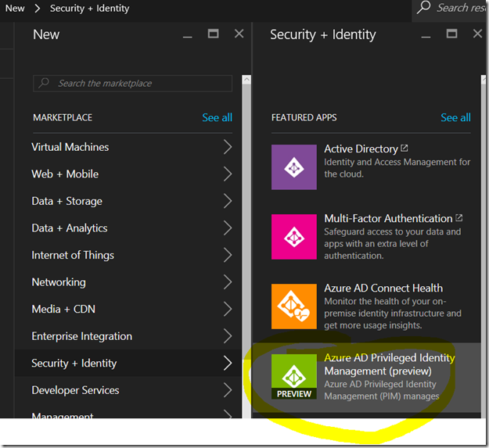This screenshot has height=448, width=489.
Task: Open the green Privileged Identity Management preview icon
Action: tap(294, 376)
